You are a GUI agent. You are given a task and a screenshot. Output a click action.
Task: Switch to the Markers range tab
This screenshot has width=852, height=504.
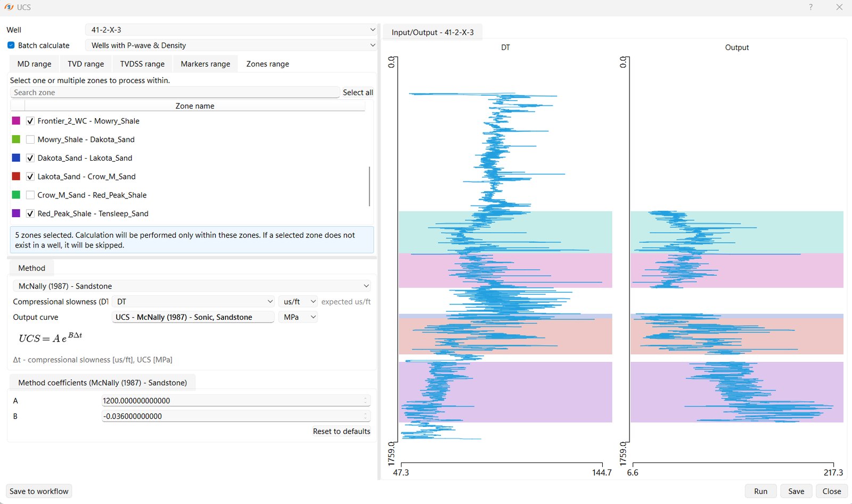(206, 64)
